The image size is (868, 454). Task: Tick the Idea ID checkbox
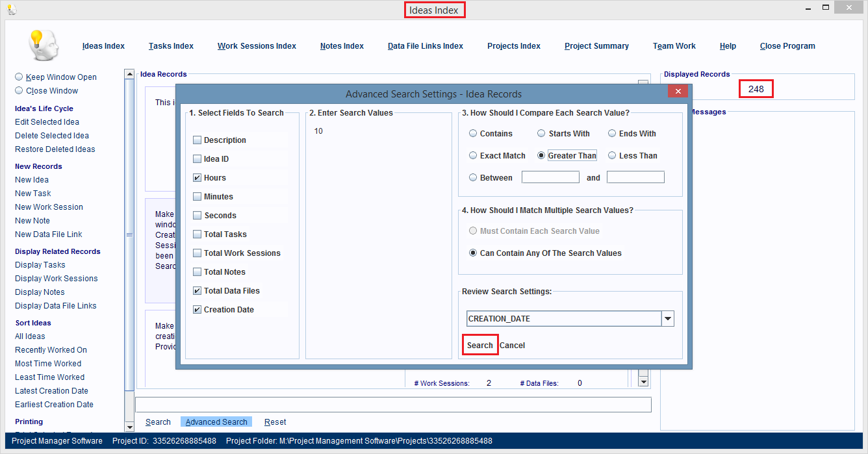point(197,159)
